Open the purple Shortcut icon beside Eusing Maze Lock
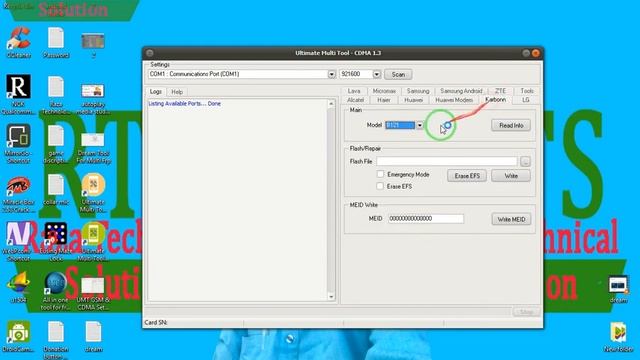The height and width of the screenshot is (360, 640). pos(18,242)
